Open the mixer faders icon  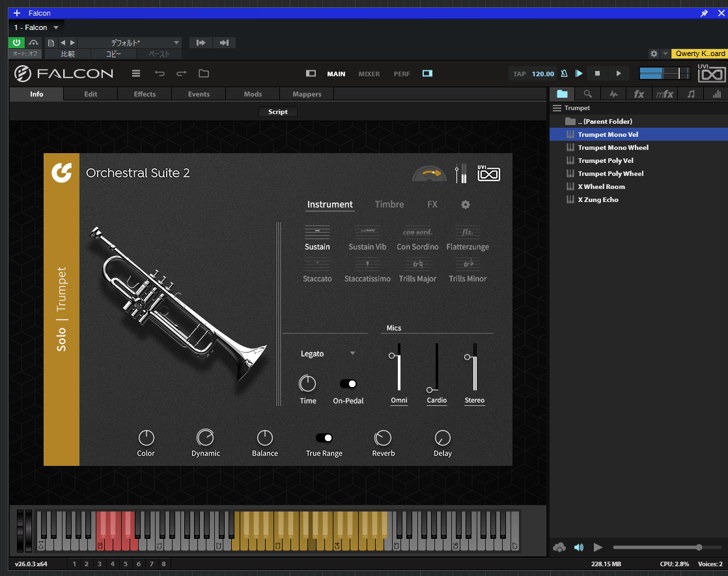[x=460, y=173]
